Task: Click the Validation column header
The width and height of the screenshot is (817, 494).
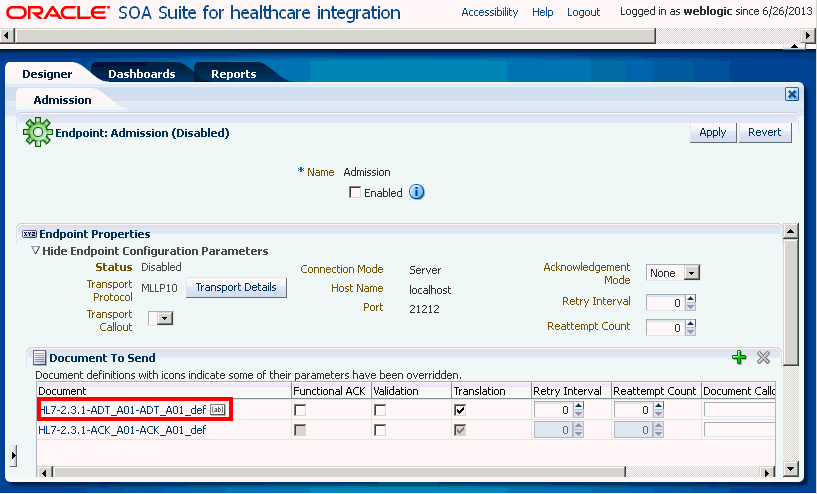Action: 411,391
